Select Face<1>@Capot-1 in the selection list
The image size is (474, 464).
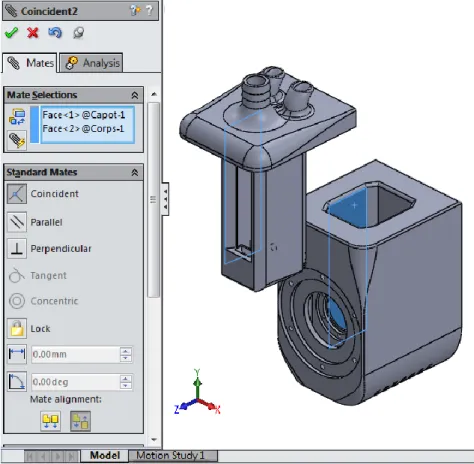84,115
